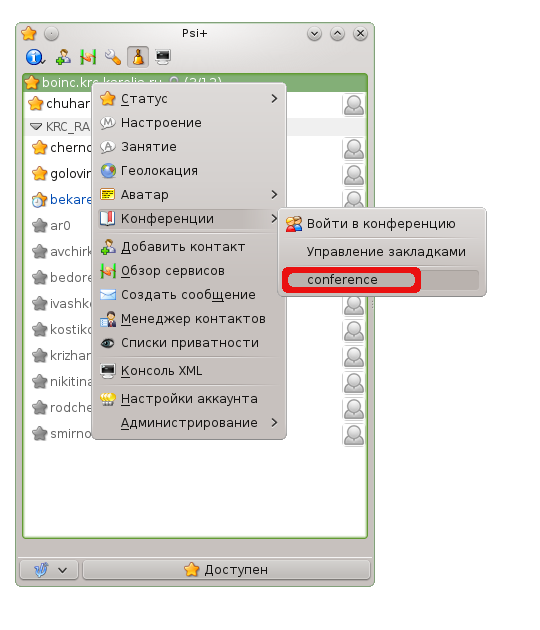Select Настроение menu entry
The height and width of the screenshot is (630, 540).
tap(189, 123)
